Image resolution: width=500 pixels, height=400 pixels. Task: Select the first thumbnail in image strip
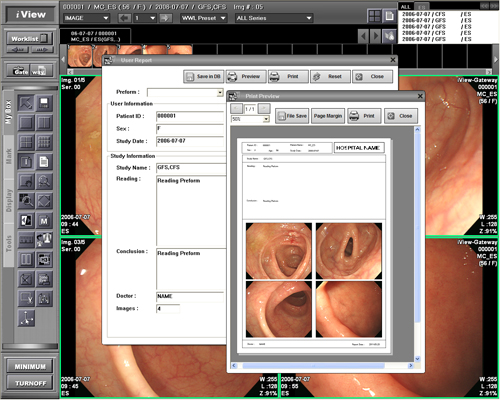[x=80, y=56]
